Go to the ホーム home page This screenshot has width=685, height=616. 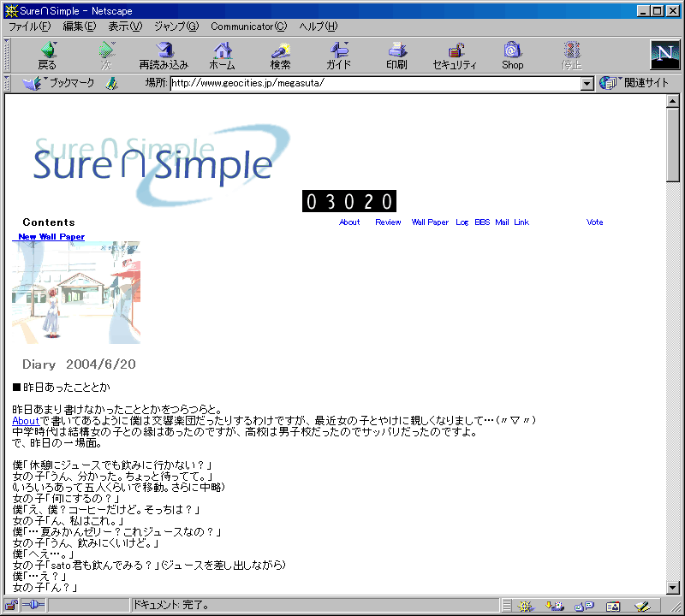222,56
